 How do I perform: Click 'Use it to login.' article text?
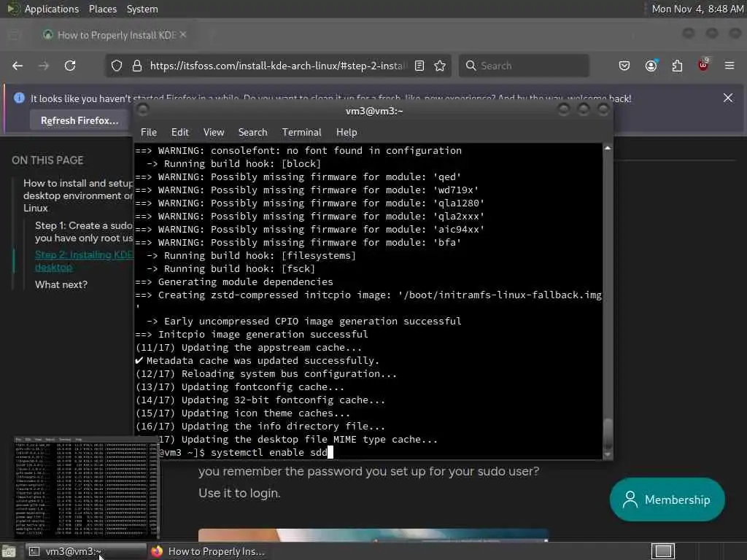[239, 493]
